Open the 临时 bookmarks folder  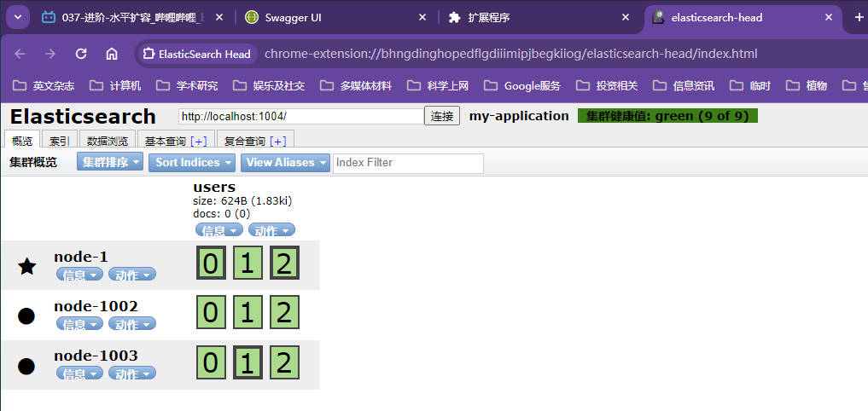750,86
